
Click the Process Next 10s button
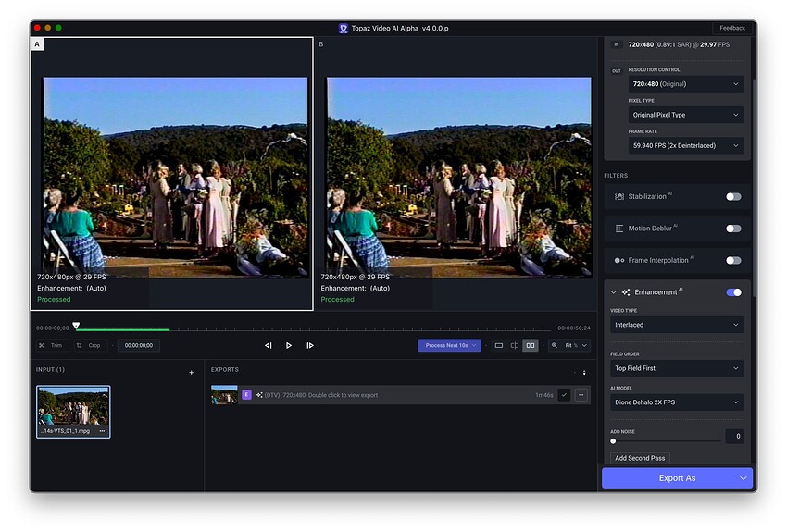[x=450, y=345]
